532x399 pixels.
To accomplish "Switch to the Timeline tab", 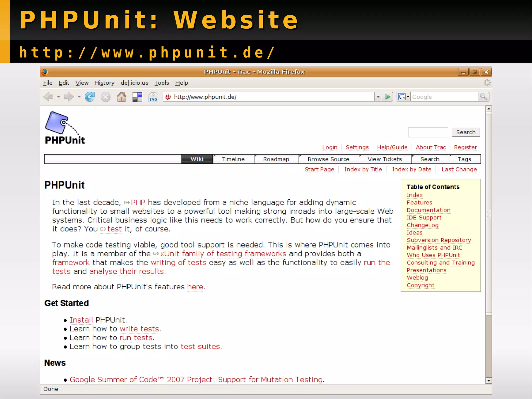I will point(233,159).
